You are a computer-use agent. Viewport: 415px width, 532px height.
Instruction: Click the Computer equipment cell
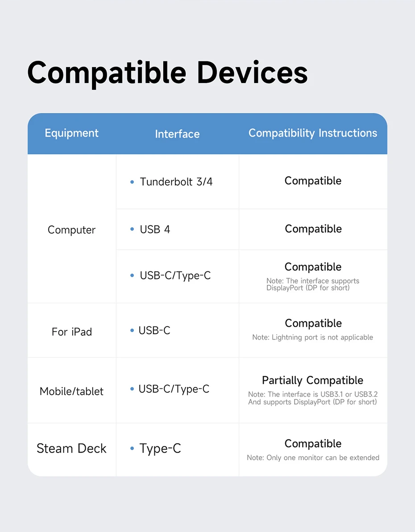coord(71,230)
